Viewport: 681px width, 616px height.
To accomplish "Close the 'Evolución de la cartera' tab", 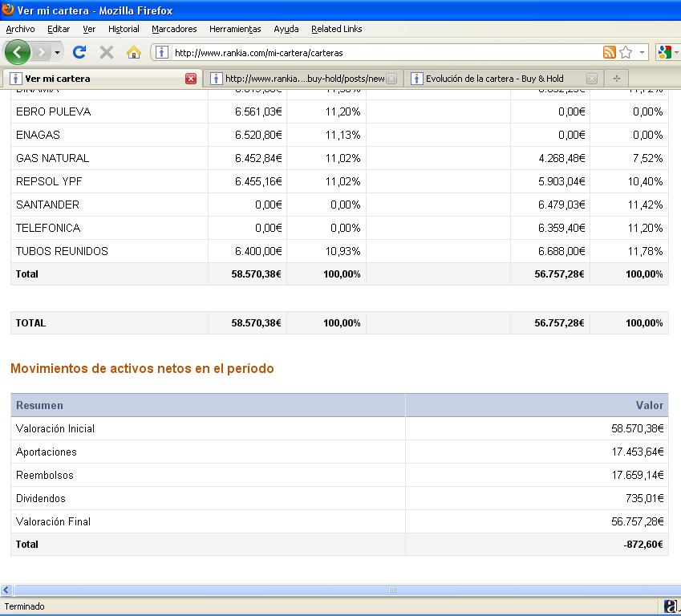I will point(591,79).
